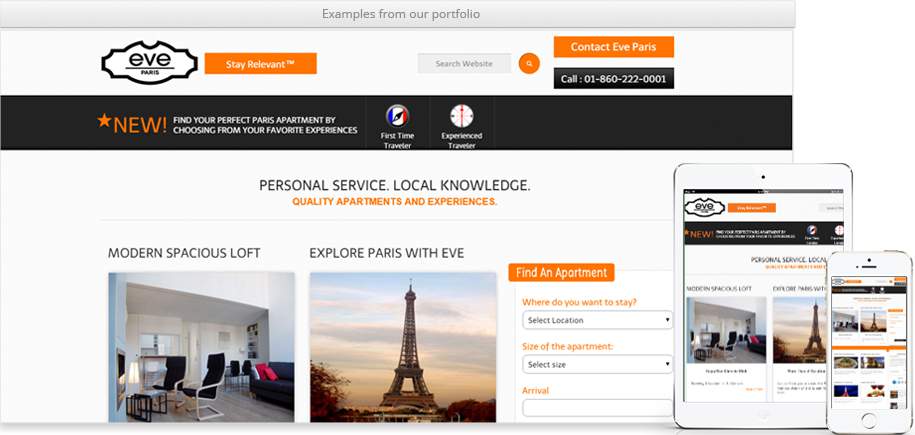Click the Eve Paris logo
The height and width of the screenshot is (435, 915).
point(149,62)
